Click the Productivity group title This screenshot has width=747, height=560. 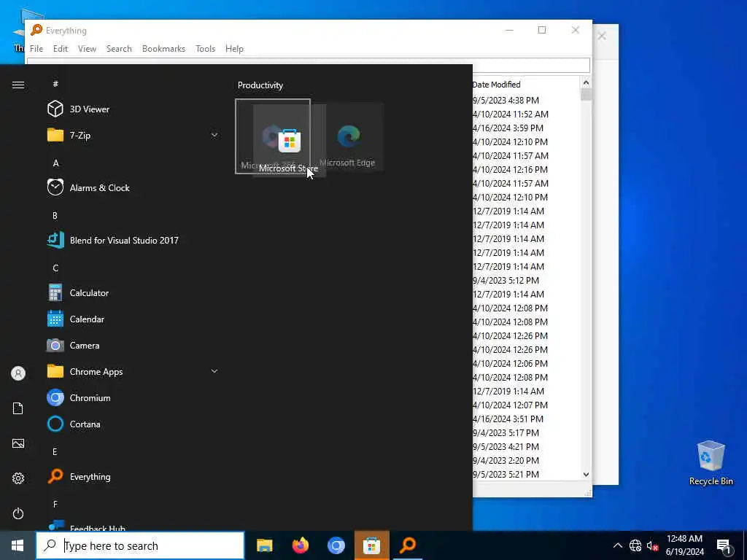pos(260,85)
